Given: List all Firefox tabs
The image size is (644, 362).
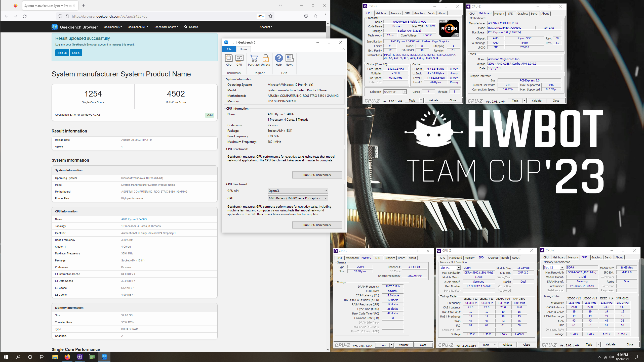Looking at the screenshot, I should tap(280, 6).
